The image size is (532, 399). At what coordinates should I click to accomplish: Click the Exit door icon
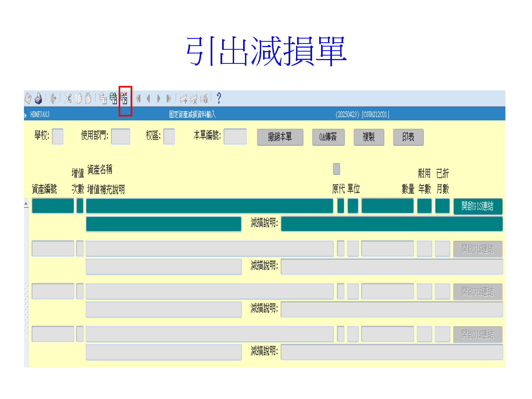[53, 99]
